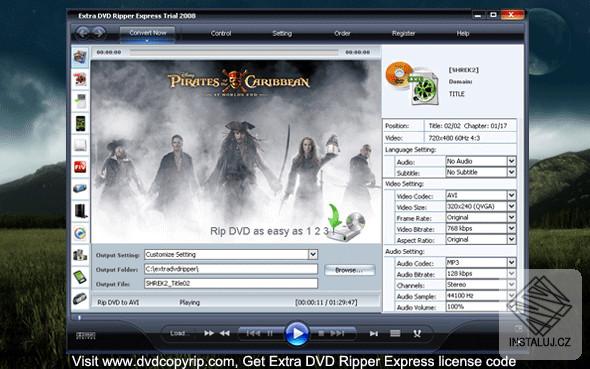Select the plain white device sidebar icon
The image size is (590, 369).
click(x=80, y=145)
